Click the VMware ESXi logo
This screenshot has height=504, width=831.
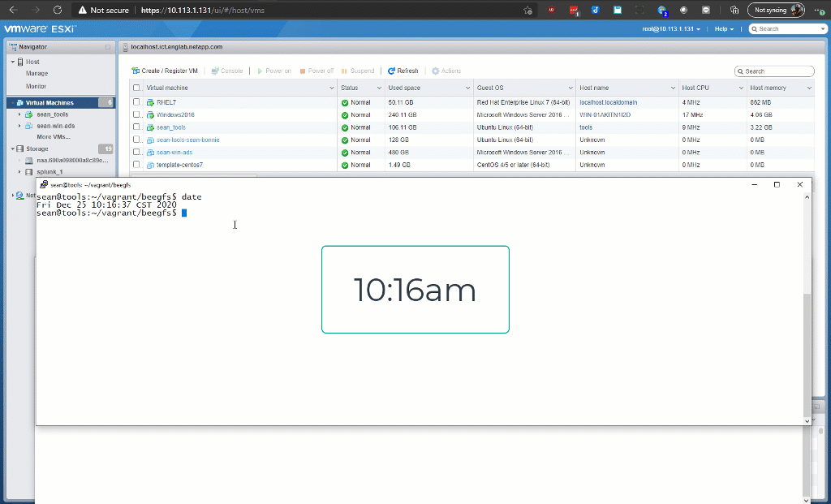click(41, 28)
